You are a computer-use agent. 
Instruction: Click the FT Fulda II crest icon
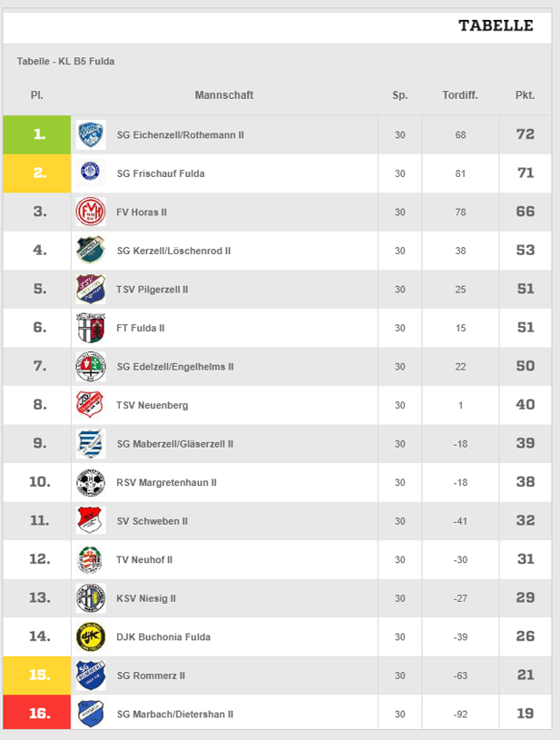(91, 328)
